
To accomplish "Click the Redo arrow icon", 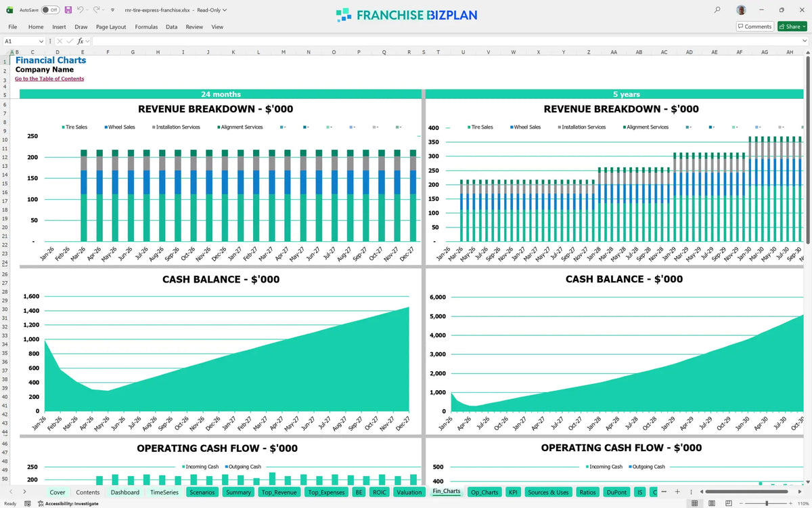I will (x=96, y=10).
